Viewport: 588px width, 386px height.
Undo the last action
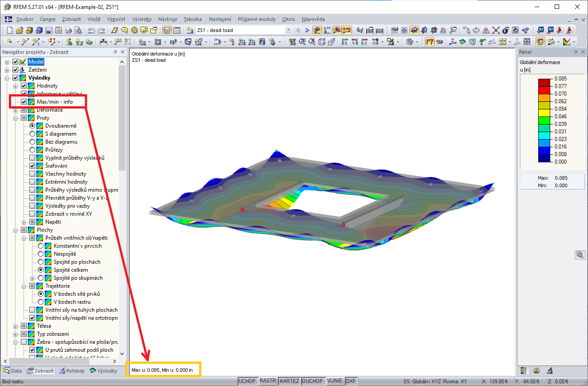coord(92,30)
